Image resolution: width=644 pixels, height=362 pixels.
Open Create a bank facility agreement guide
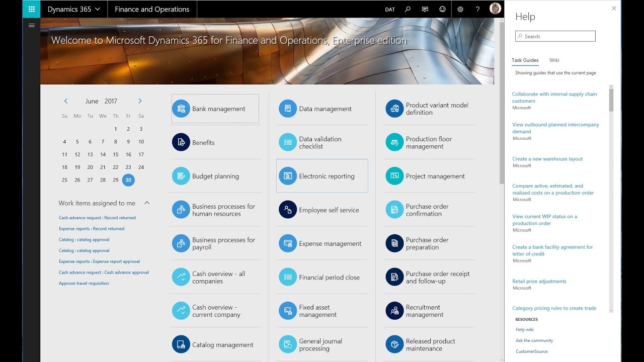[552, 250]
